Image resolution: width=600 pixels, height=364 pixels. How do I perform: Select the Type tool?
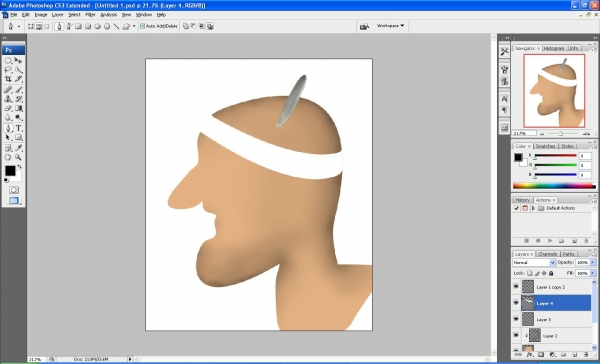click(x=18, y=128)
